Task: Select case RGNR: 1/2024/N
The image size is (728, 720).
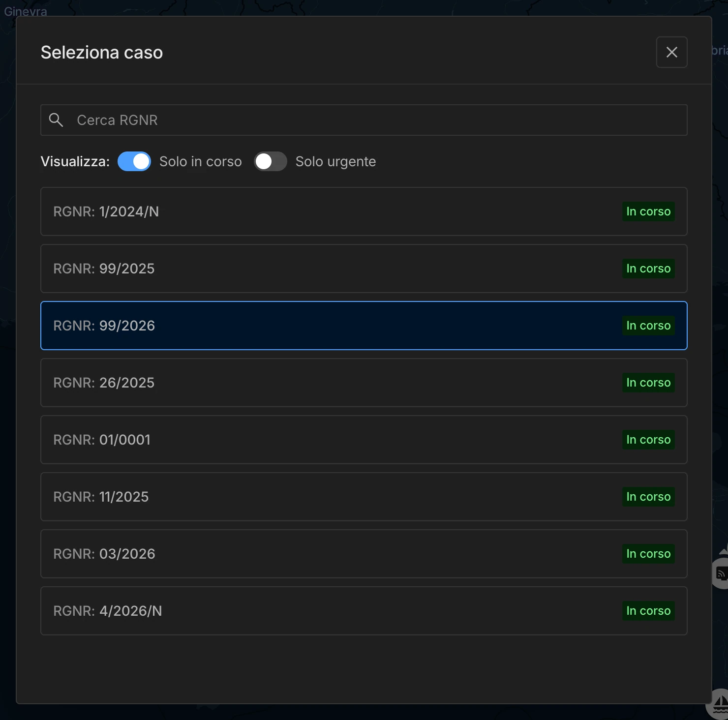Action: [x=364, y=211]
